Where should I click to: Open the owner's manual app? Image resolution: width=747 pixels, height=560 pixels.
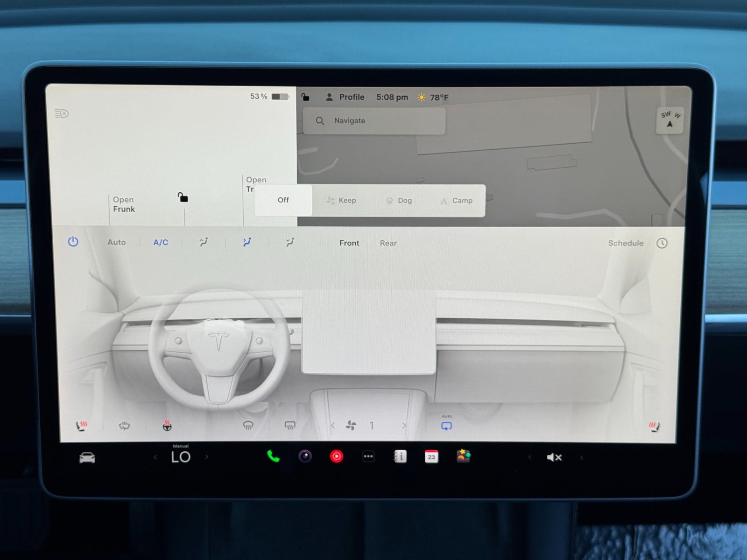[x=400, y=456]
